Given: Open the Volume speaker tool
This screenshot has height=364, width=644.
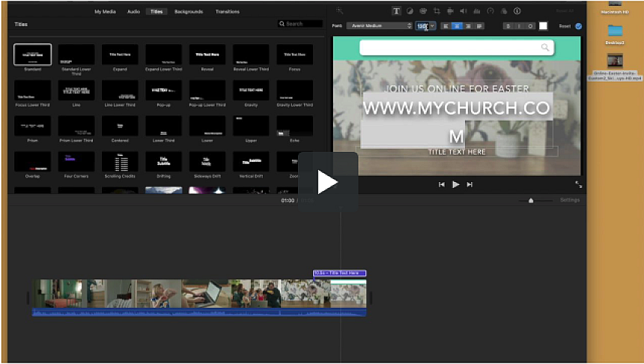Looking at the screenshot, I should tap(464, 11).
